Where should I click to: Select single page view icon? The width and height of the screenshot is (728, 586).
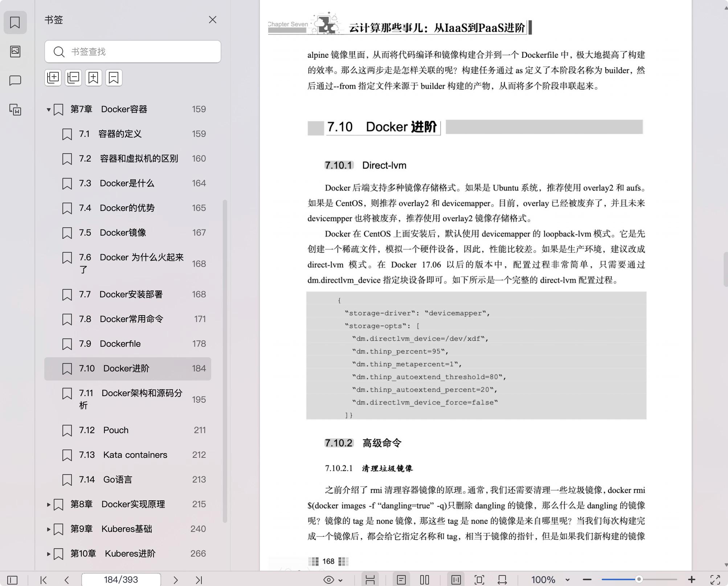(x=401, y=580)
